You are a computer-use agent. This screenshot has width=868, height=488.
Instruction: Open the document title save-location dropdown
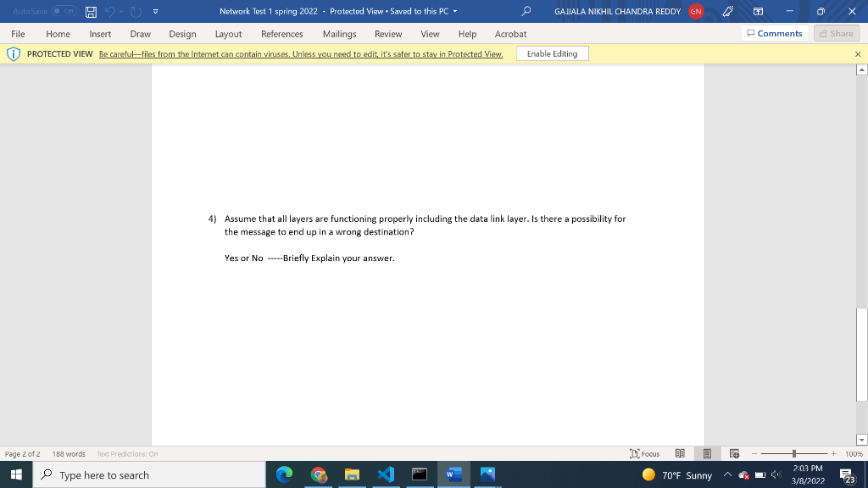[x=455, y=12]
